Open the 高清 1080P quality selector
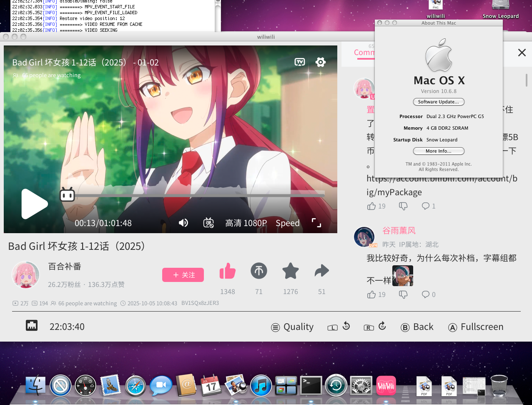This screenshot has height=405, width=532. [246, 223]
